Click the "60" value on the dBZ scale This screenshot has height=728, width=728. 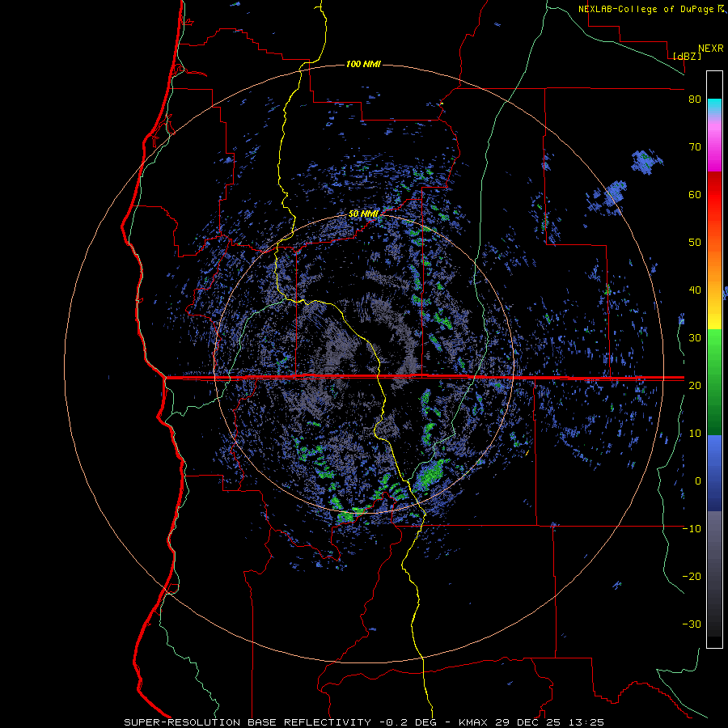(695, 194)
